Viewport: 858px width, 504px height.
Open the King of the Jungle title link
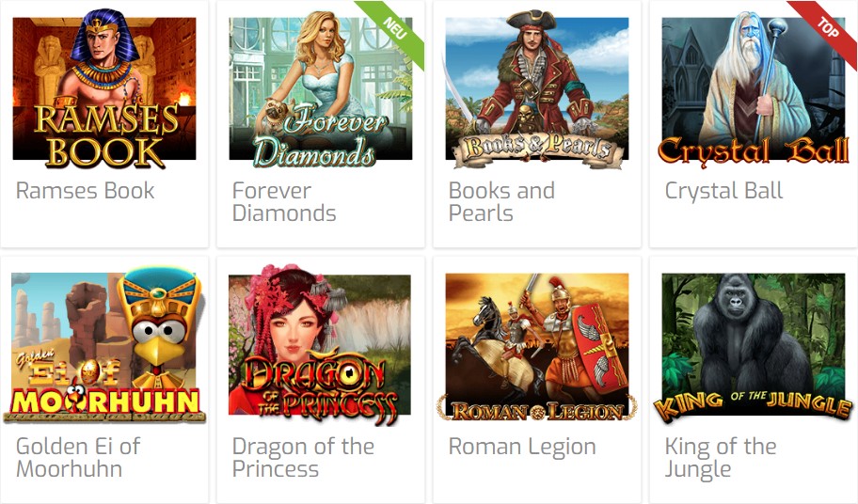pyautogui.click(x=720, y=459)
